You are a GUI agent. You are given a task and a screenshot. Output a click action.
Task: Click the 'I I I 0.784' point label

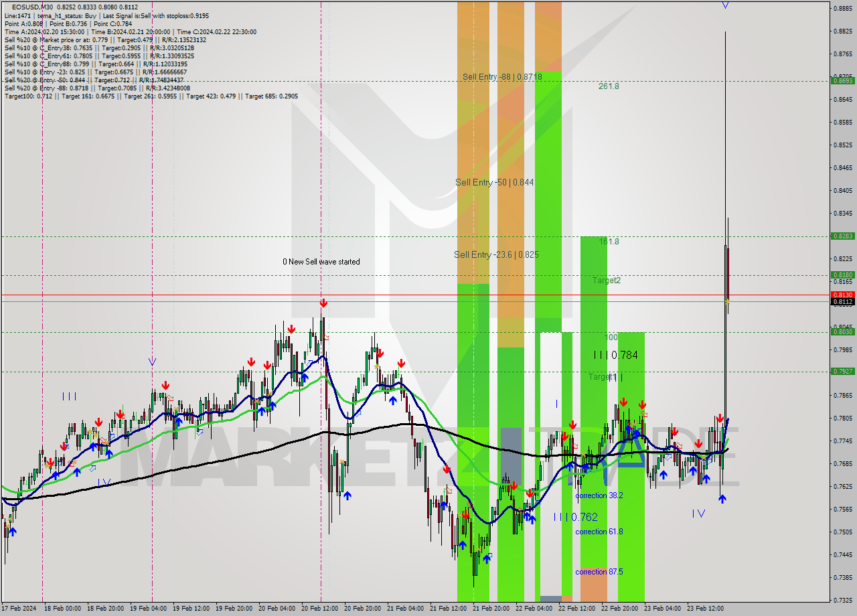[x=615, y=355]
